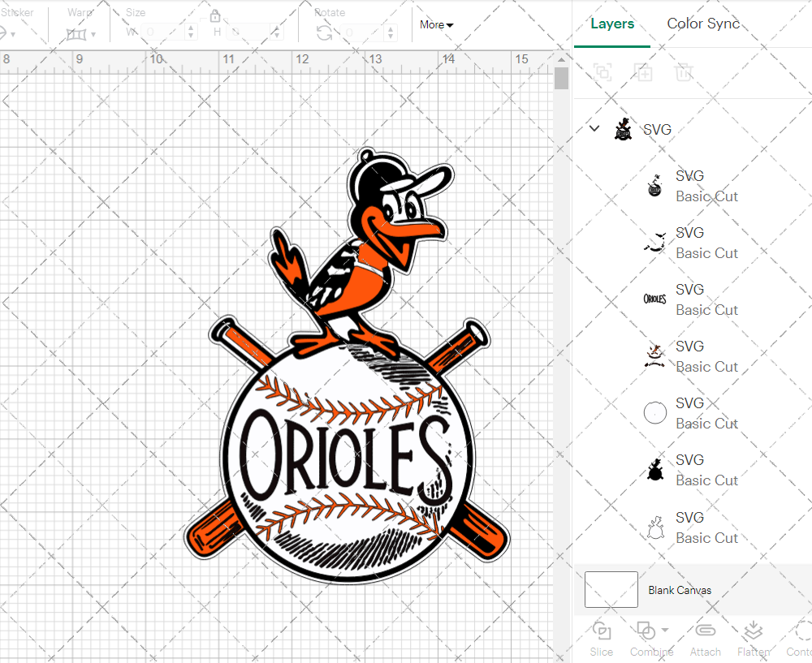Click the Width size input field
Viewport: 812px width, 663px height.
(x=163, y=32)
